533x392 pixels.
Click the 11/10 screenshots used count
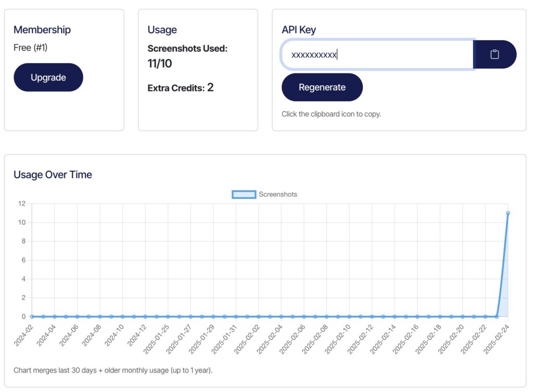point(160,64)
